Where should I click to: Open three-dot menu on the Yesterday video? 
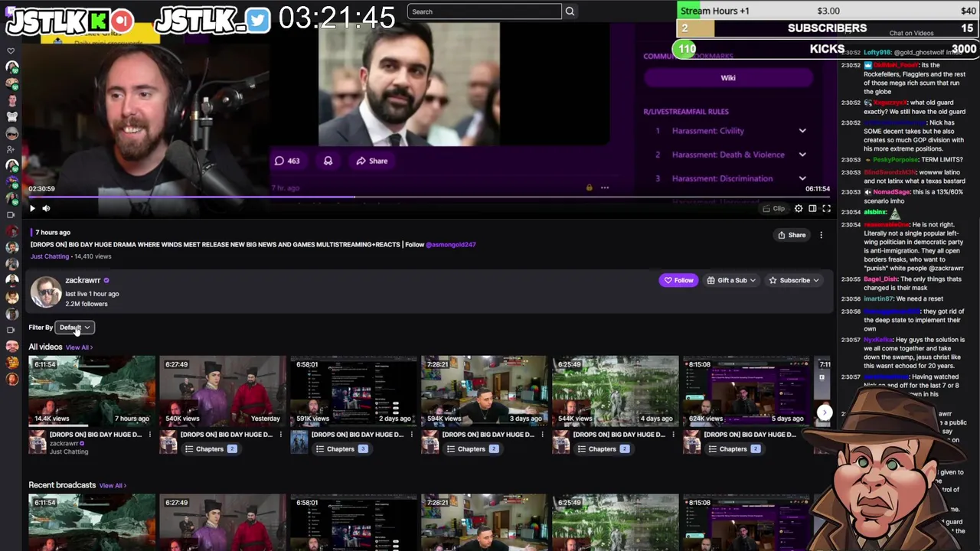point(281,435)
